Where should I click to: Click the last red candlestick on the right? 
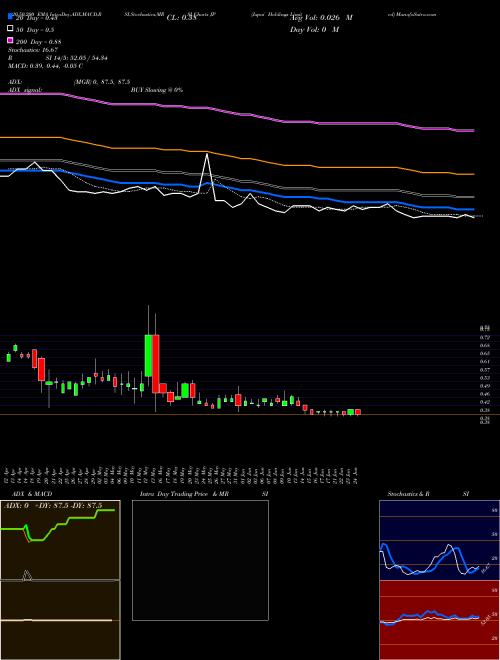(358, 412)
